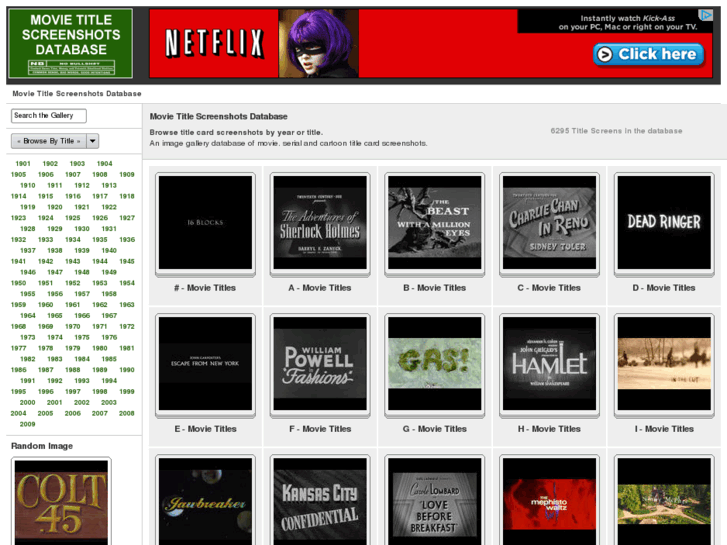Click the Kick-Ass character image in the ad
The image size is (727, 545).
point(319,44)
